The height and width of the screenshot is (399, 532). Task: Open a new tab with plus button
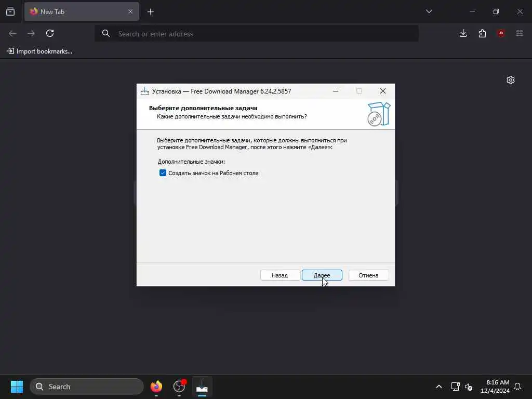(151, 12)
